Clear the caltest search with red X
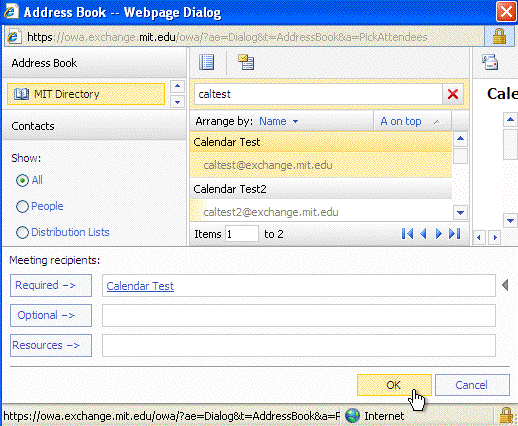This screenshot has height=426, width=518. (x=453, y=94)
